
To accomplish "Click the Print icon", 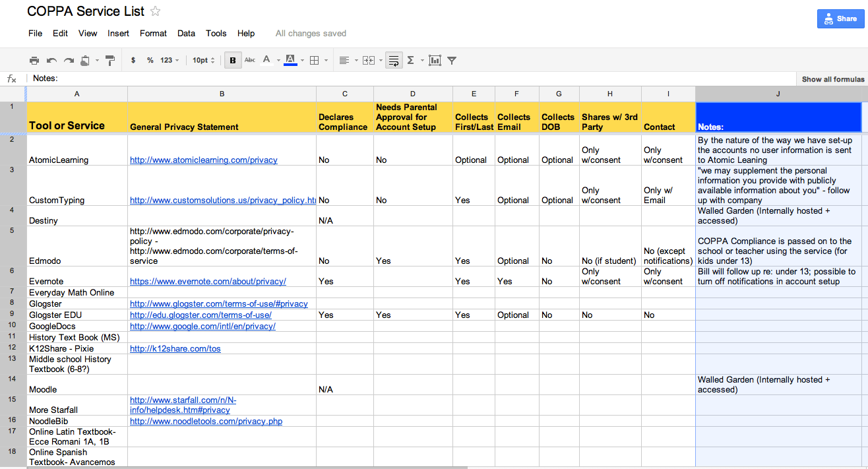I will coord(34,60).
